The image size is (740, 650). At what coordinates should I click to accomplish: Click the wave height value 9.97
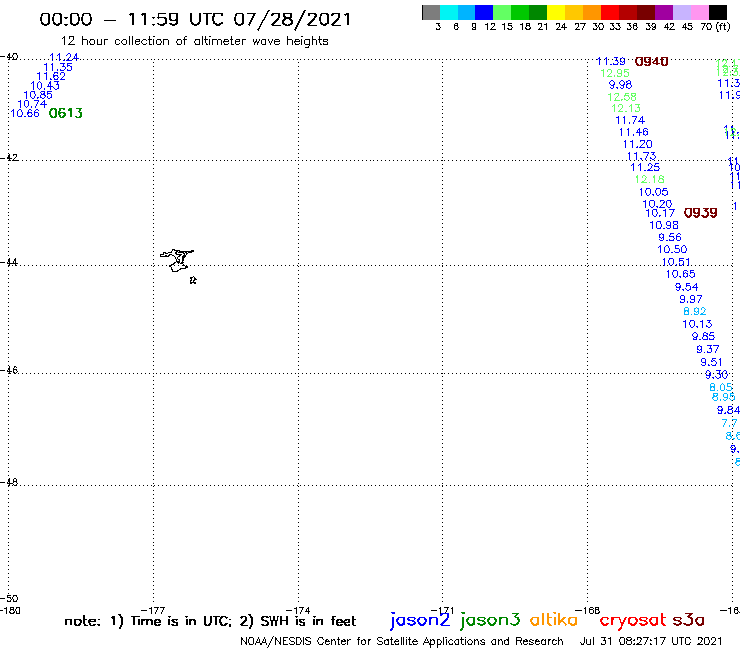(691, 299)
